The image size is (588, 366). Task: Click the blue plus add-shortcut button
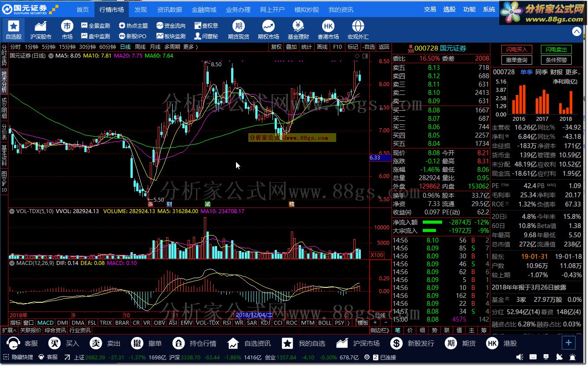[x=568, y=342]
